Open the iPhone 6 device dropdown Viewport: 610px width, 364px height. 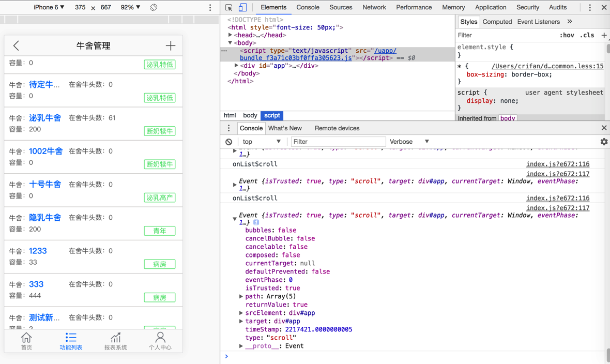[49, 8]
